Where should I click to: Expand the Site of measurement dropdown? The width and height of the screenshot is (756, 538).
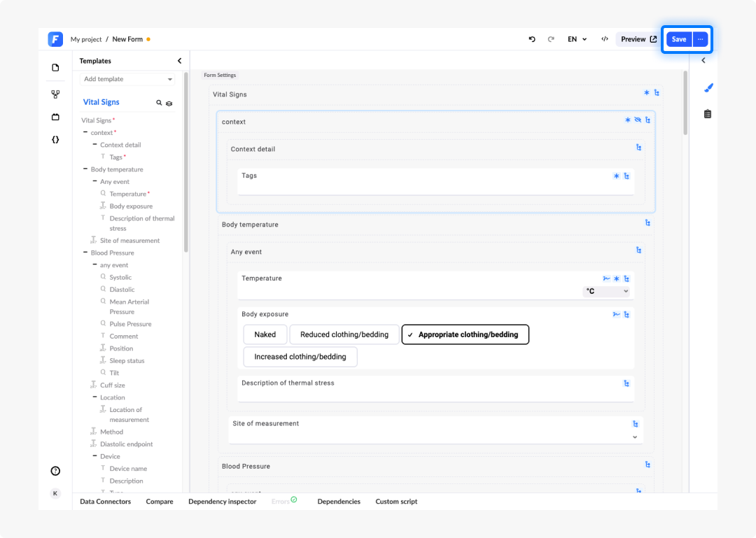click(x=635, y=437)
